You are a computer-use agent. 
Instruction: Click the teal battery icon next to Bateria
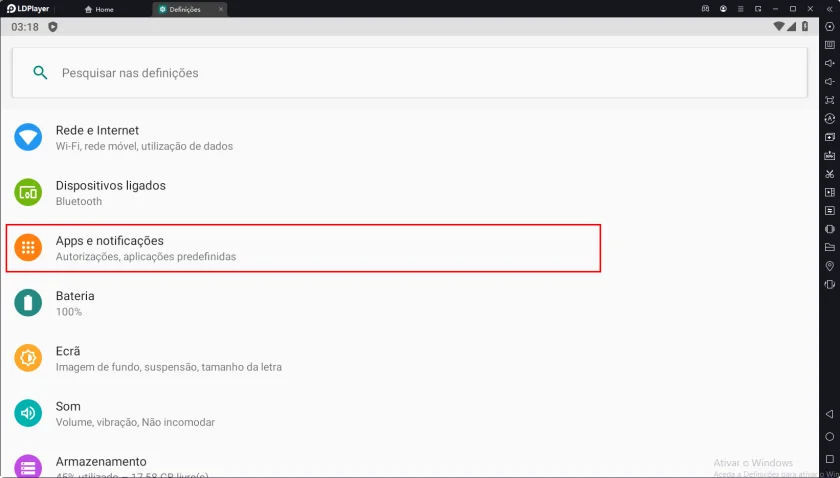coord(28,303)
